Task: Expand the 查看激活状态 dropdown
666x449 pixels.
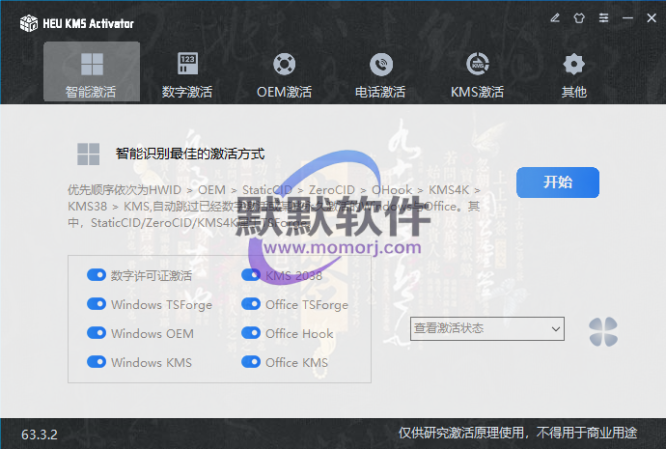Action: (487, 329)
